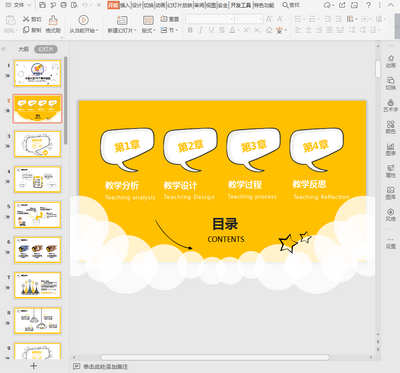This screenshot has width=400, height=373.
Task: Click the Save icon in quick access toolbar
Action: 42,5
